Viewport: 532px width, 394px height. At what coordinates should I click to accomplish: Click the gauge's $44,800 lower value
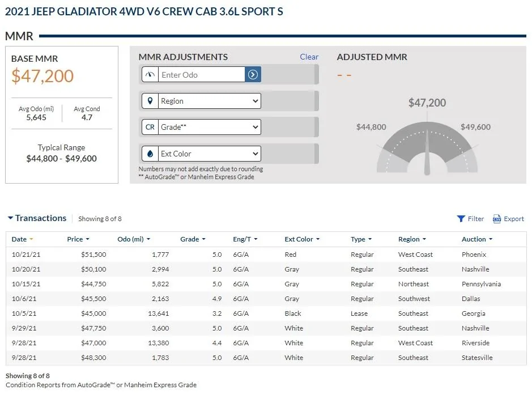tap(371, 127)
